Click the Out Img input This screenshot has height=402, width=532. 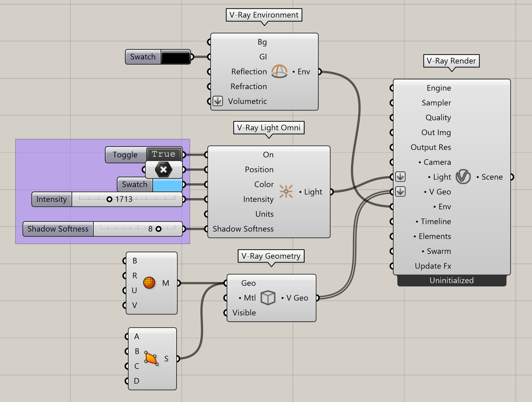436,132
